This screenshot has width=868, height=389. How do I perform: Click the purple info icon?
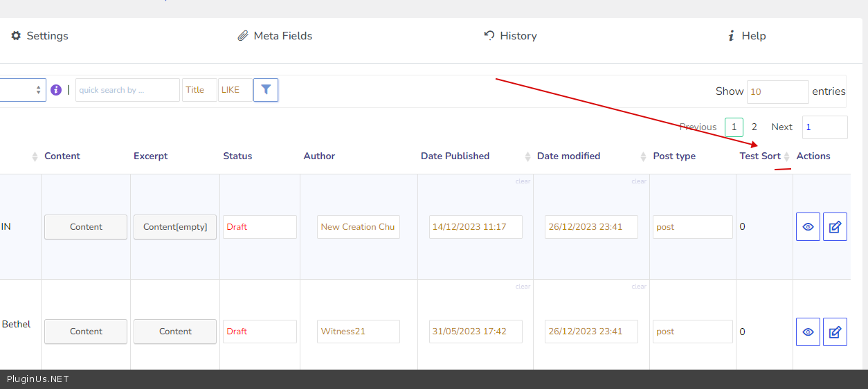coord(56,90)
